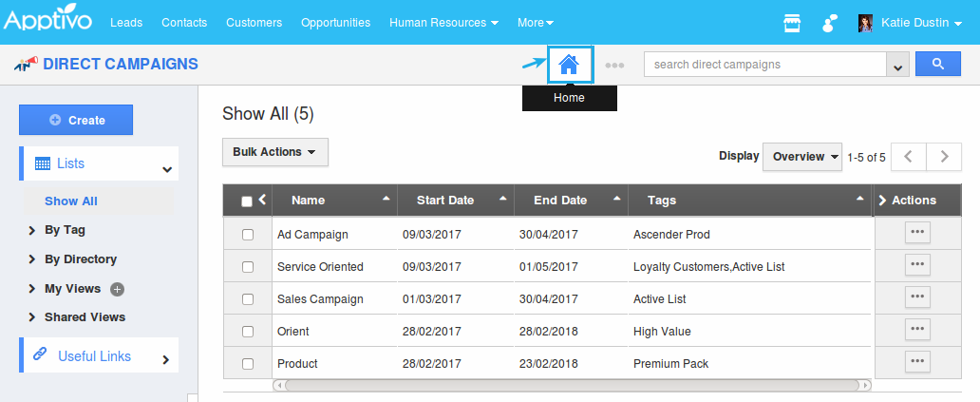Image resolution: width=980 pixels, height=402 pixels.
Task: Add a new view with plus icon
Action: coord(118,289)
